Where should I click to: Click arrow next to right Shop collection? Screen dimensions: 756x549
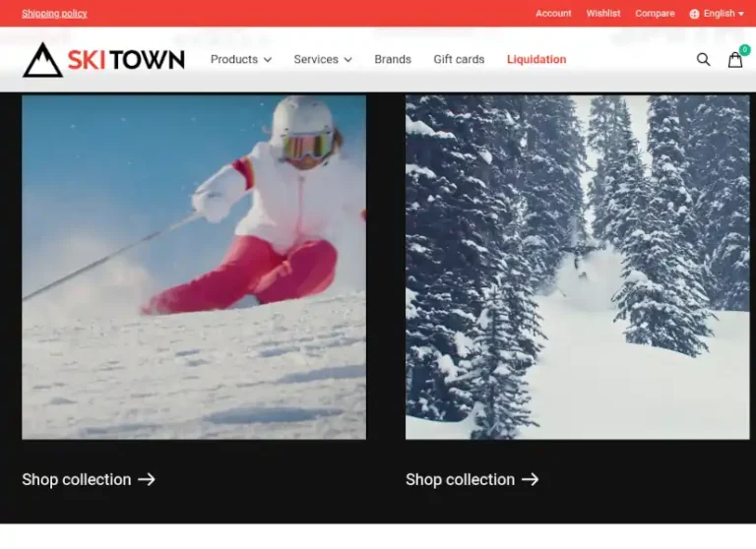531,479
